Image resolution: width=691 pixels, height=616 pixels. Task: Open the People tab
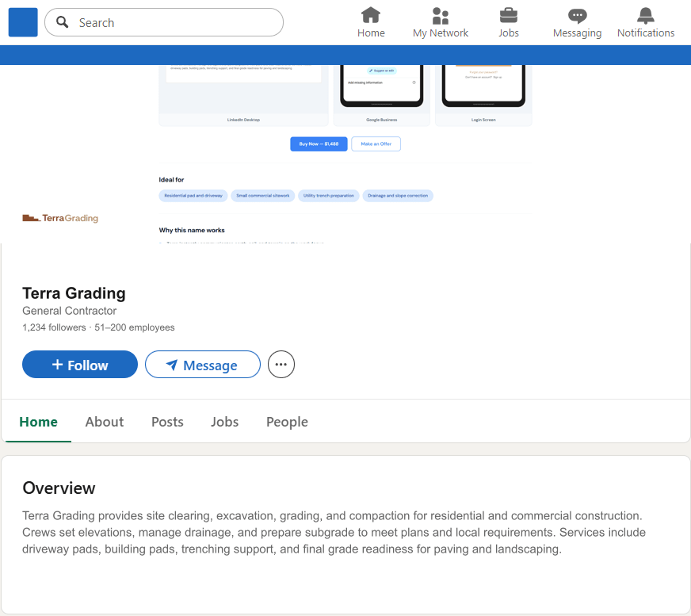[287, 422]
